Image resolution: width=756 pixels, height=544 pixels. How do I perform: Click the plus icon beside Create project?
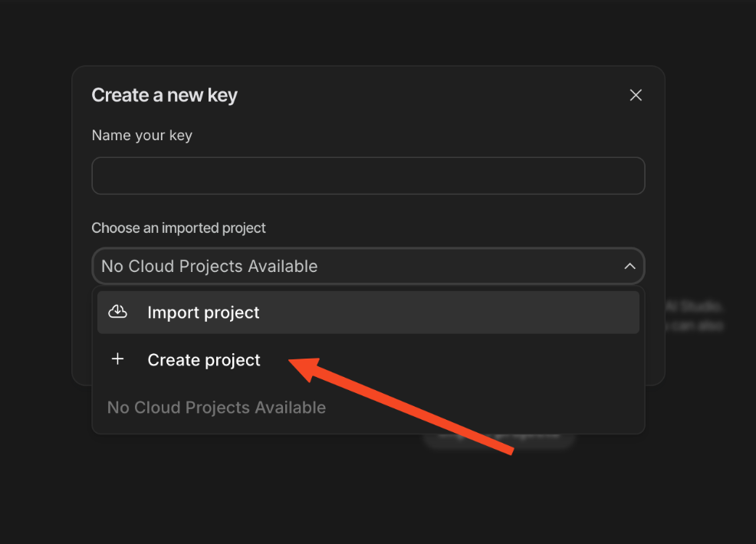(x=117, y=359)
